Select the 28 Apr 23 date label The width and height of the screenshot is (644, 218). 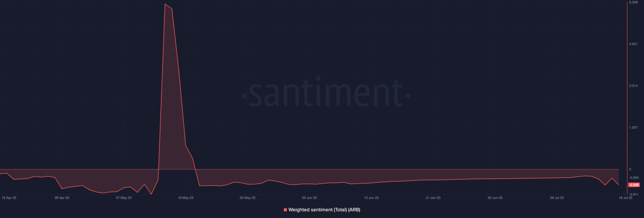click(62, 197)
